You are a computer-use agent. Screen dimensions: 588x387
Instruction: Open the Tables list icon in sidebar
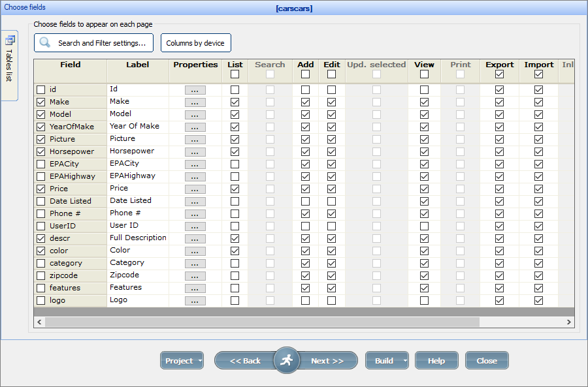tap(10, 40)
